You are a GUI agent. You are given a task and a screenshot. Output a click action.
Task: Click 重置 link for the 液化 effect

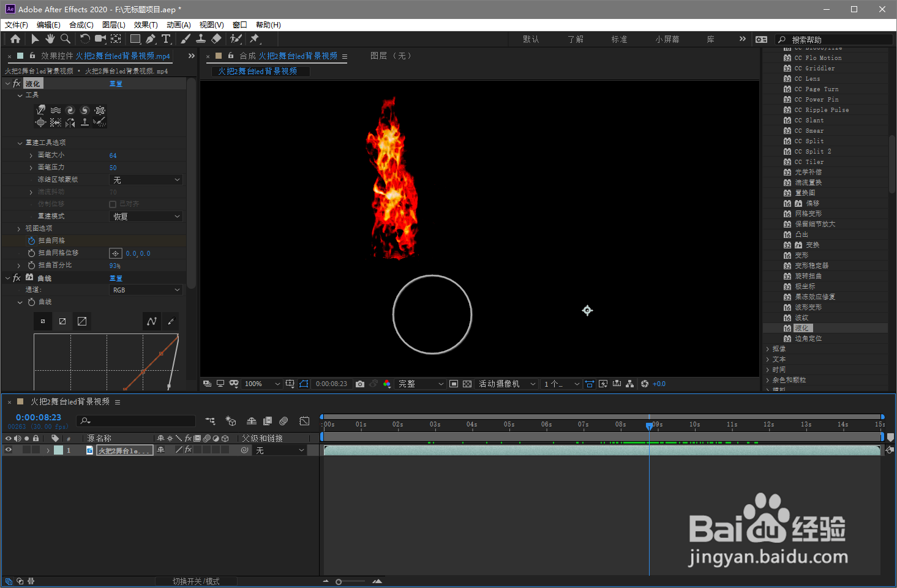coord(116,84)
